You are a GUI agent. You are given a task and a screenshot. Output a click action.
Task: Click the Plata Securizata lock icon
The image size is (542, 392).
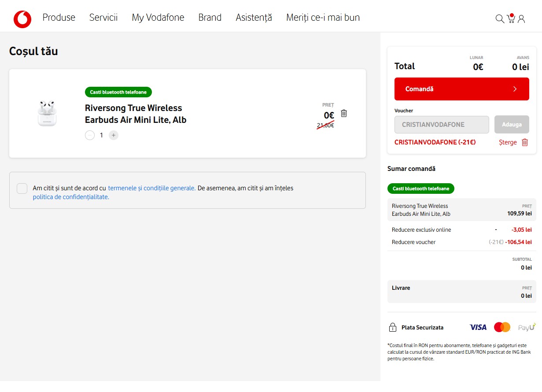coord(393,327)
